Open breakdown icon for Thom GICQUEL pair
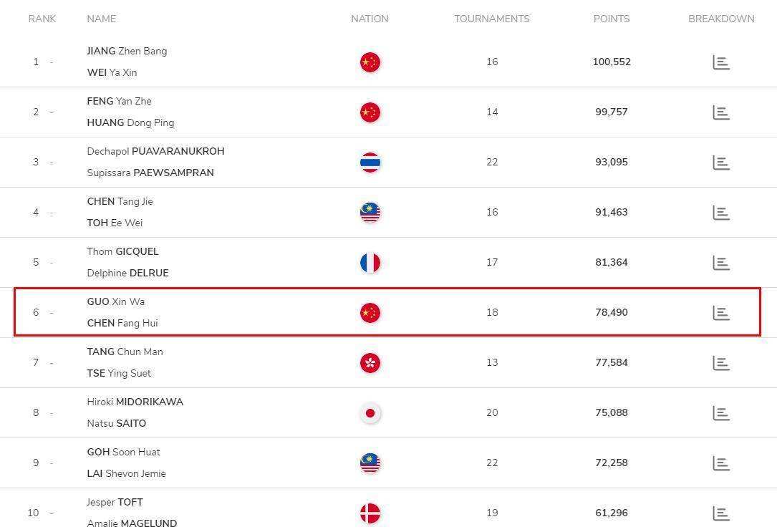The image size is (777, 532). tap(721, 263)
